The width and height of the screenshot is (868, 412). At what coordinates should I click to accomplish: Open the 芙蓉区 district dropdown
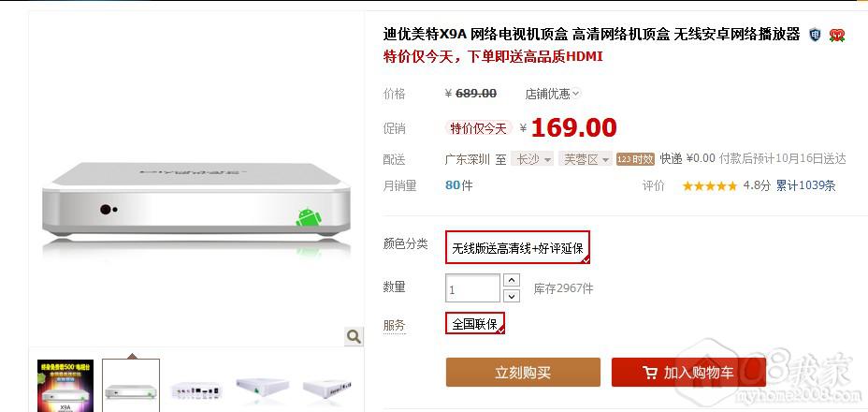(x=586, y=160)
